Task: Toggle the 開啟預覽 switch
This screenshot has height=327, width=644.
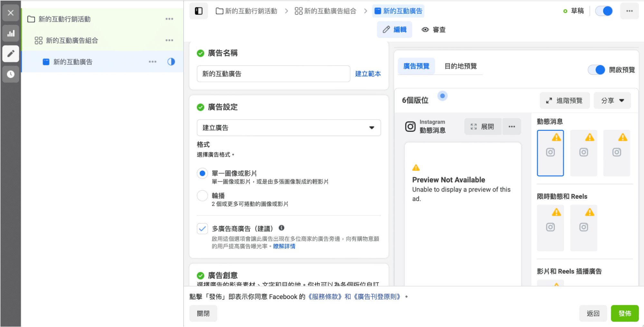Action: pyautogui.click(x=596, y=70)
